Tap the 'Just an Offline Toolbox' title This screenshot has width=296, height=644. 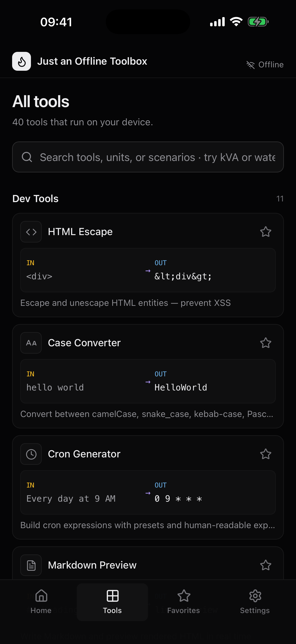(x=92, y=61)
